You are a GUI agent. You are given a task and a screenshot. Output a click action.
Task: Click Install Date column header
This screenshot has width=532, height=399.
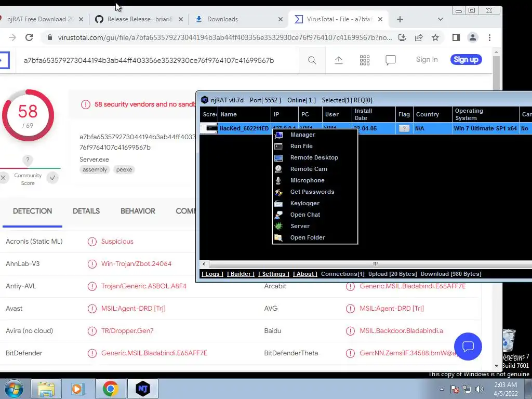374,114
